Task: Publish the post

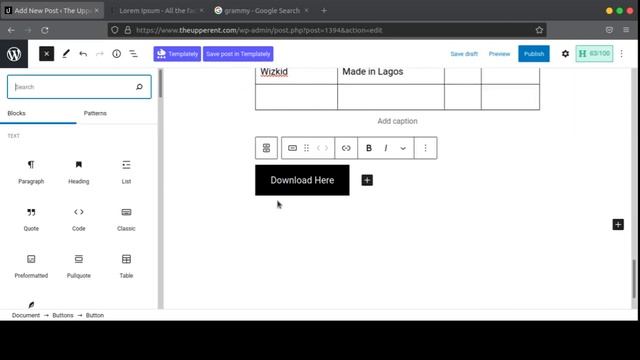Action: [534, 54]
